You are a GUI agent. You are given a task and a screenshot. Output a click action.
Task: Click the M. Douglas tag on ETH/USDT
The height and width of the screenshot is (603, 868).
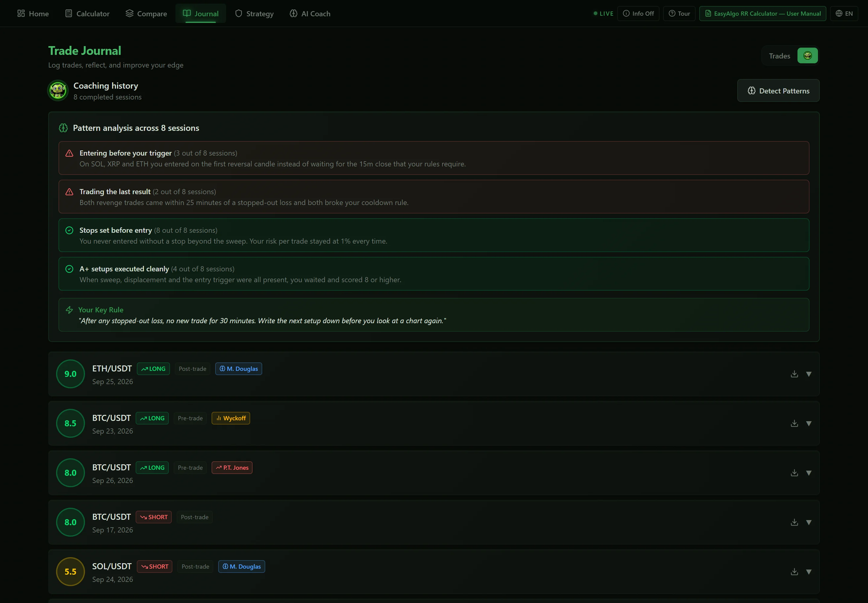[x=238, y=369]
